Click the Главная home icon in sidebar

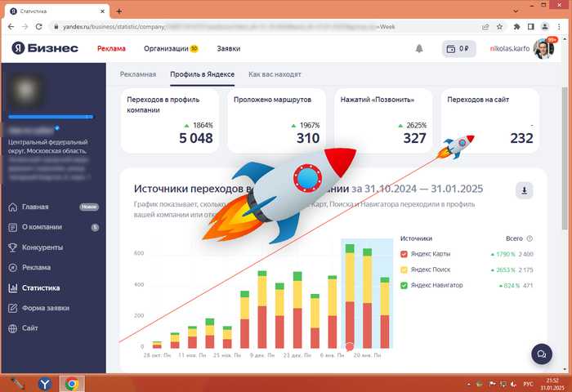[x=13, y=207]
